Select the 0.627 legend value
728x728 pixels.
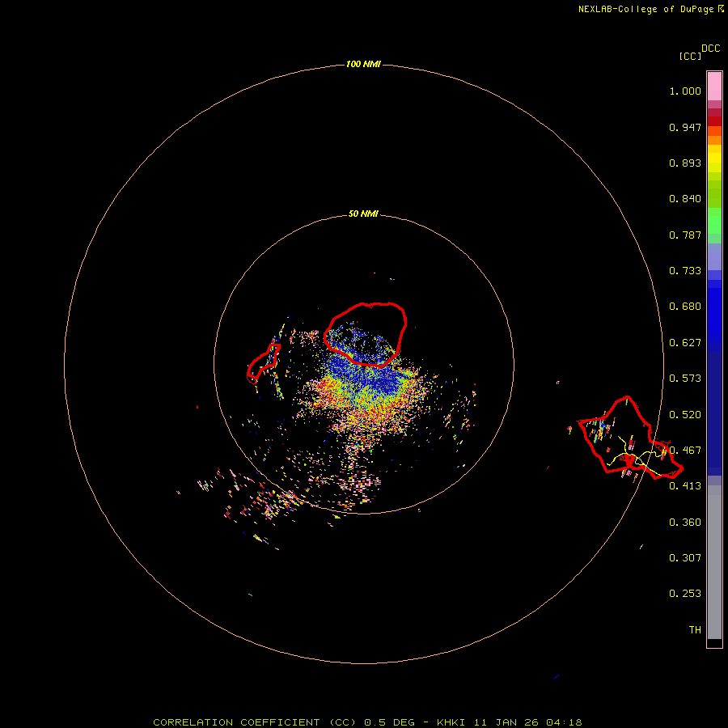(x=685, y=343)
